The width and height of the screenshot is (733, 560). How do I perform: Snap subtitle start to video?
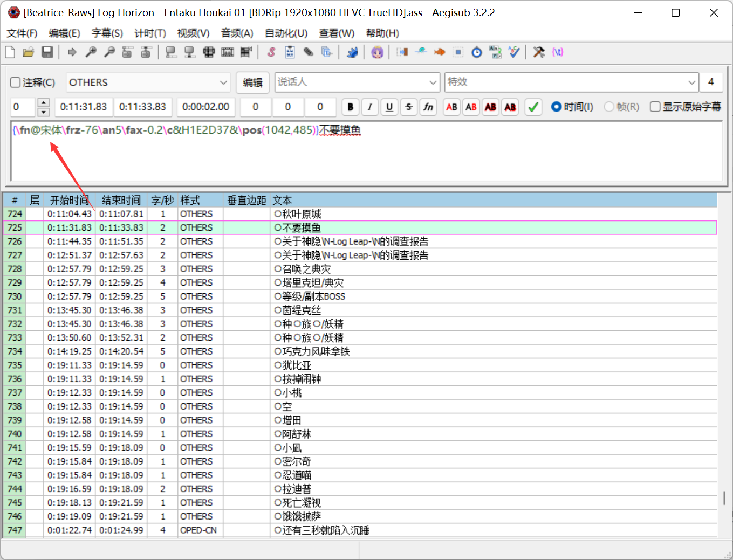[x=172, y=52]
